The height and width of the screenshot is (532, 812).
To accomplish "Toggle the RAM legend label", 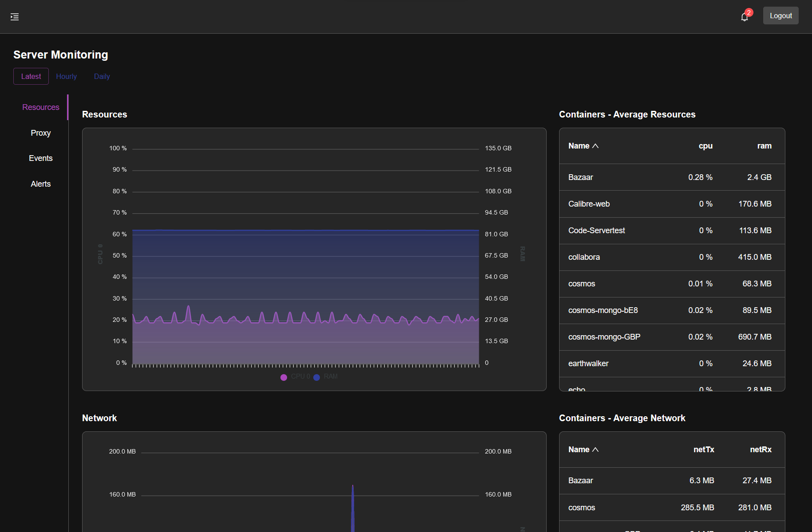I will click(331, 376).
